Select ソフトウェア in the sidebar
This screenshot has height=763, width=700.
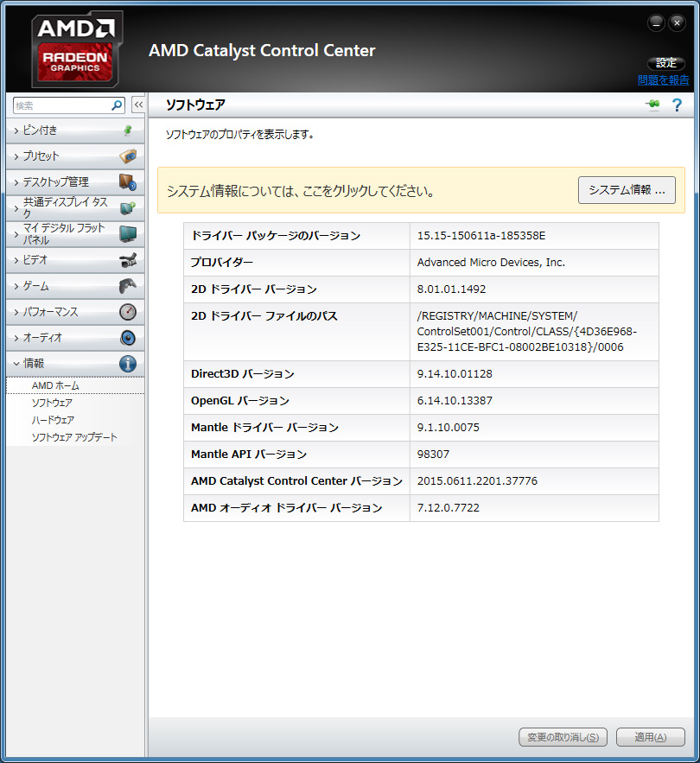[52, 403]
